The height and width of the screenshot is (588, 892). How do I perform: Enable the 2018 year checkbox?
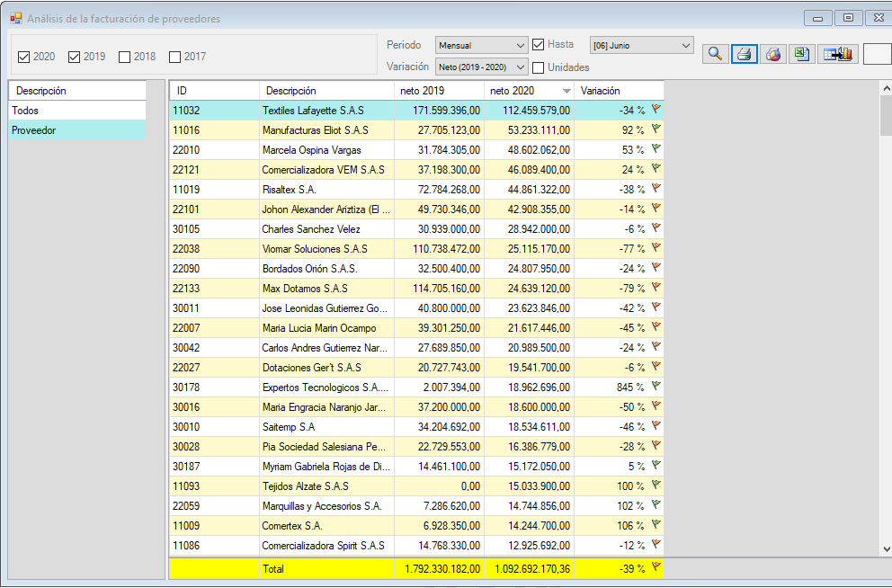pyautogui.click(x=125, y=57)
